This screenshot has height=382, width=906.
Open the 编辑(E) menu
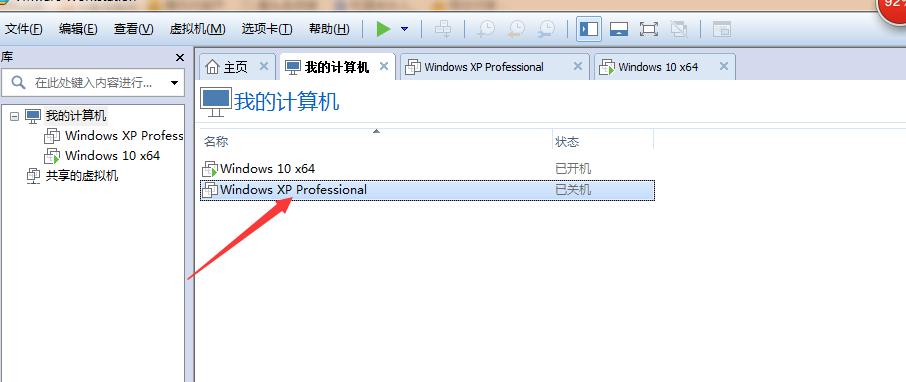click(x=78, y=29)
